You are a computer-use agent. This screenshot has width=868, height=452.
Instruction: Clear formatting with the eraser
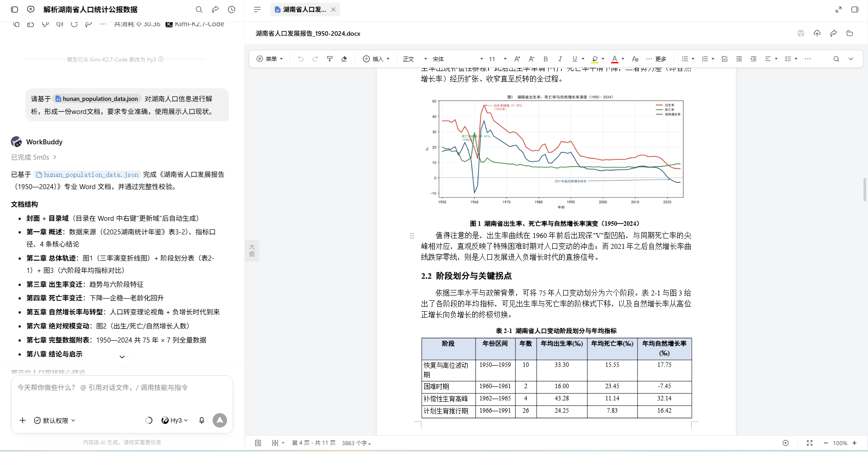[x=344, y=59]
